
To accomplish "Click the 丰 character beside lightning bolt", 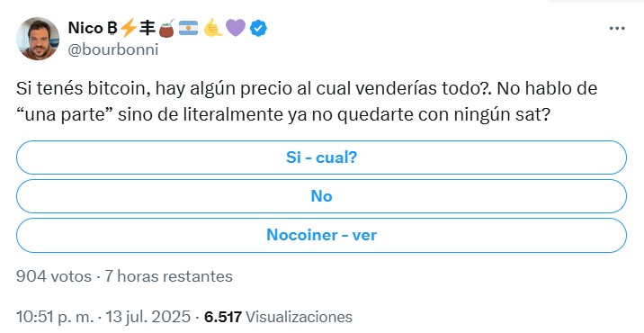I will pos(148,28).
